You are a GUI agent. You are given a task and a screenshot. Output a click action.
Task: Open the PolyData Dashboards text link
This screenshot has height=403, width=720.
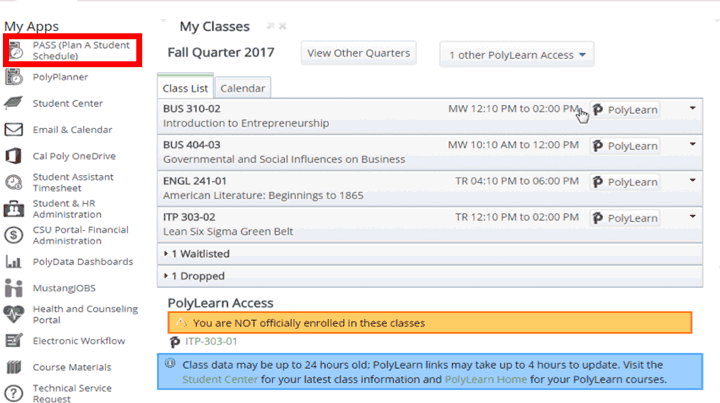pyautogui.click(x=83, y=262)
